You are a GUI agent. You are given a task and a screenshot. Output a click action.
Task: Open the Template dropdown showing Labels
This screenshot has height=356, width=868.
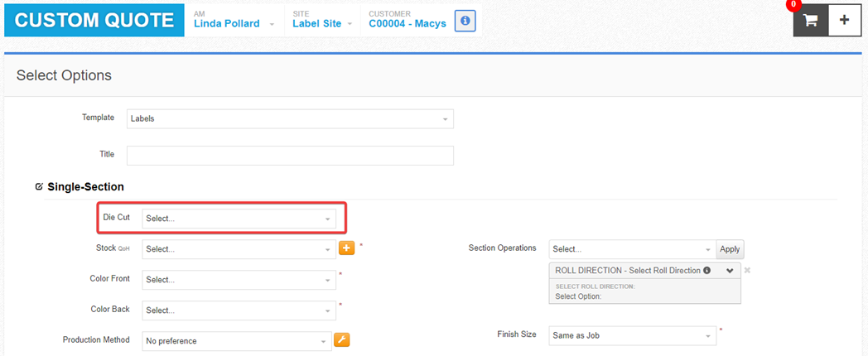[x=290, y=118]
